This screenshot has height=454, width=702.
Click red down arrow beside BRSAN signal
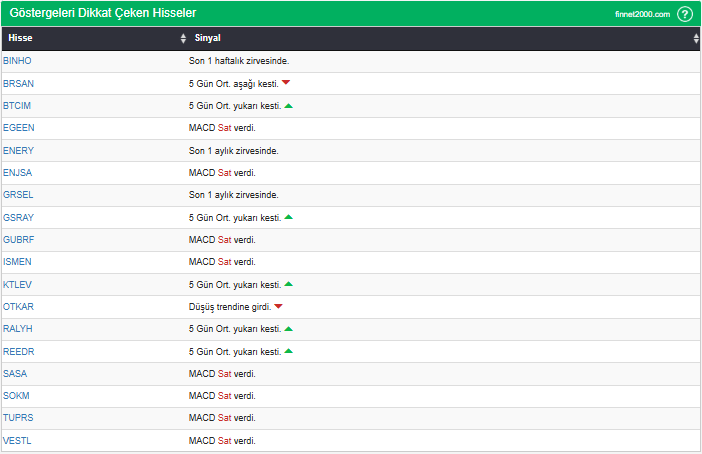click(x=286, y=83)
